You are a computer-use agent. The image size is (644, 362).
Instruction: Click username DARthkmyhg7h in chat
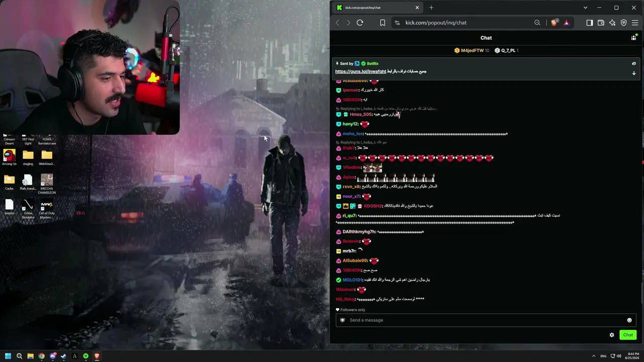click(359, 232)
